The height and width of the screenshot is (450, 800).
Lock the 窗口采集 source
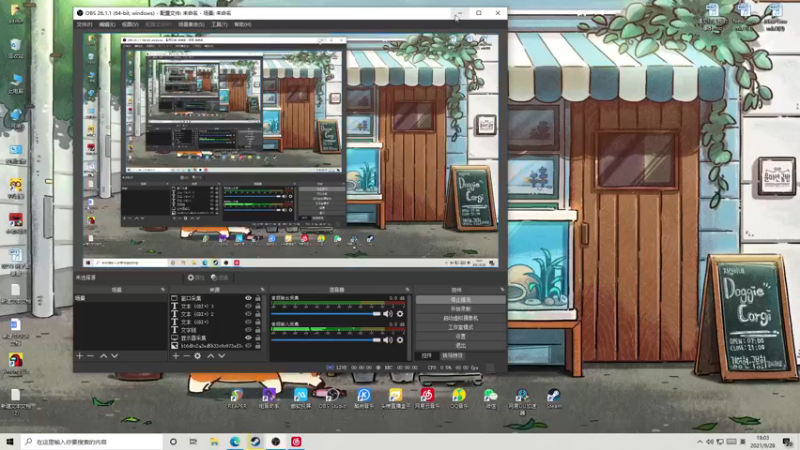tap(258, 298)
